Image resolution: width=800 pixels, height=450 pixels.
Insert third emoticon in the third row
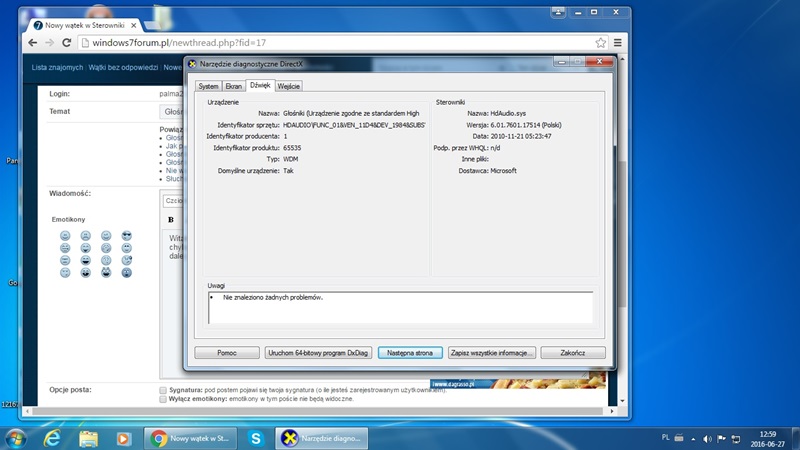pyautogui.click(x=106, y=260)
